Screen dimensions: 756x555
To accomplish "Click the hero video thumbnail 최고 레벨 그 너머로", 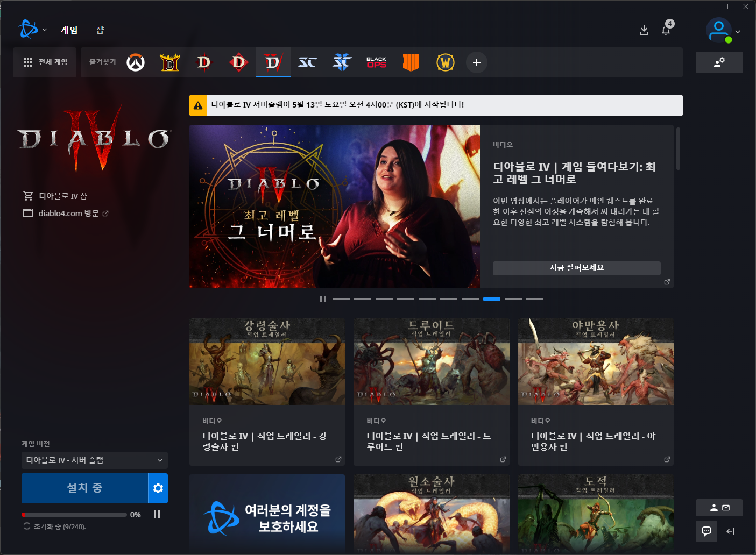I will coord(335,207).
